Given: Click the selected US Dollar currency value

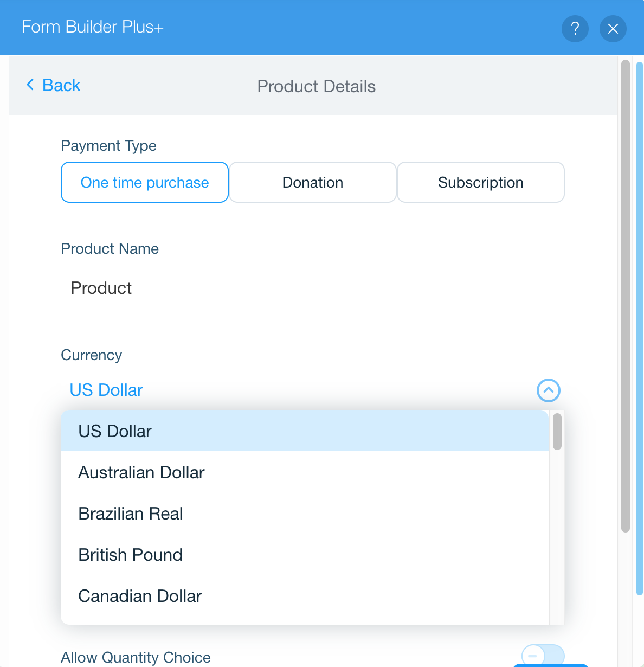Looking at the screenshot, I should click(x=106, y=390).
